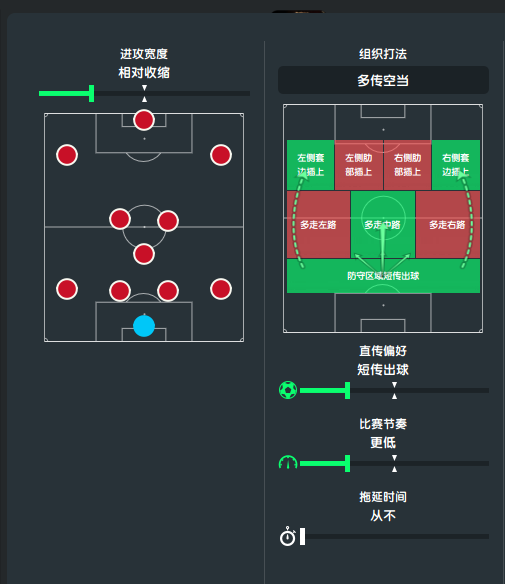This screenshot has height=584, width=505.
Task: Select the left winger player marker
Action: [x=67, y=155]
